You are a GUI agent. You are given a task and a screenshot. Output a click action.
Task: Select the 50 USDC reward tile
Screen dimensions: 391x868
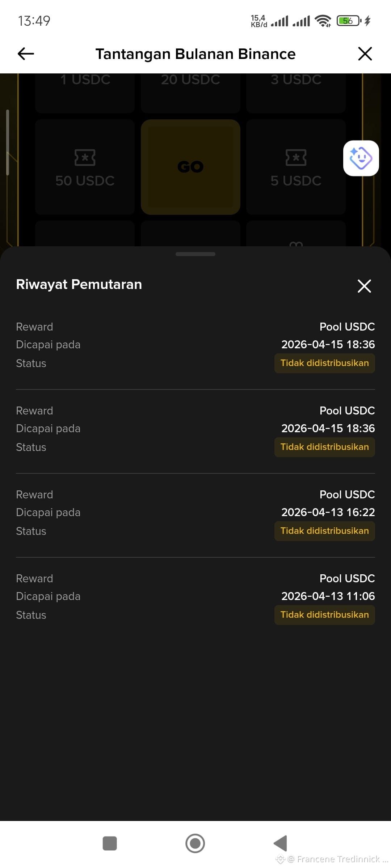pyautogui.click(x=85, y=167)
